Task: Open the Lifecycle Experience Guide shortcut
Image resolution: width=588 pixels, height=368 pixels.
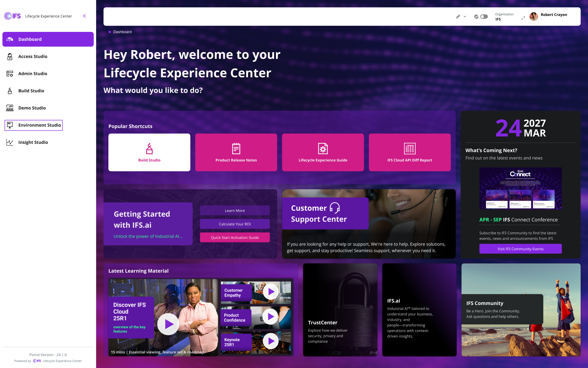Action: [x=323, y=152]
